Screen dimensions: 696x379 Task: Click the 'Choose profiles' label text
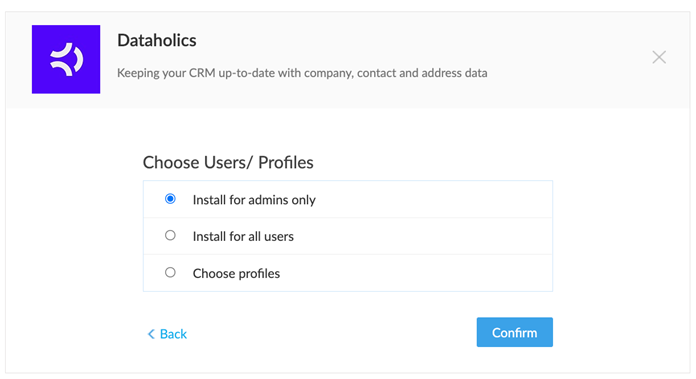[x=236, y=273]
